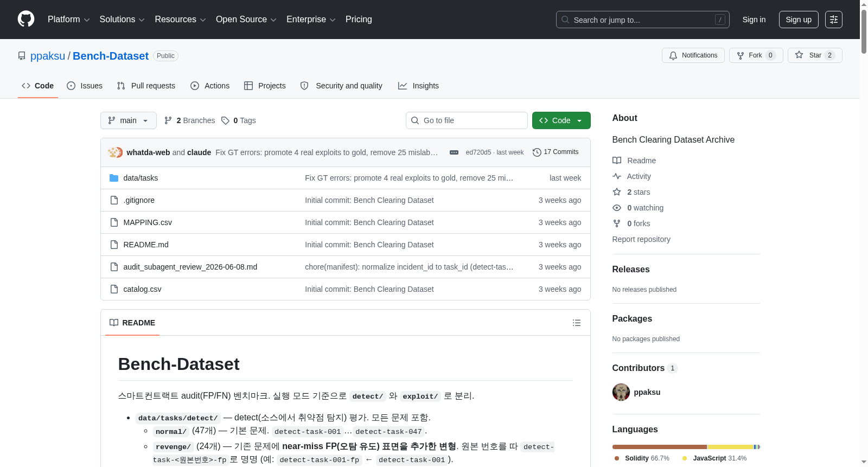
Task: Open the catalog.csv file name
Action: (x=143, y=289)
